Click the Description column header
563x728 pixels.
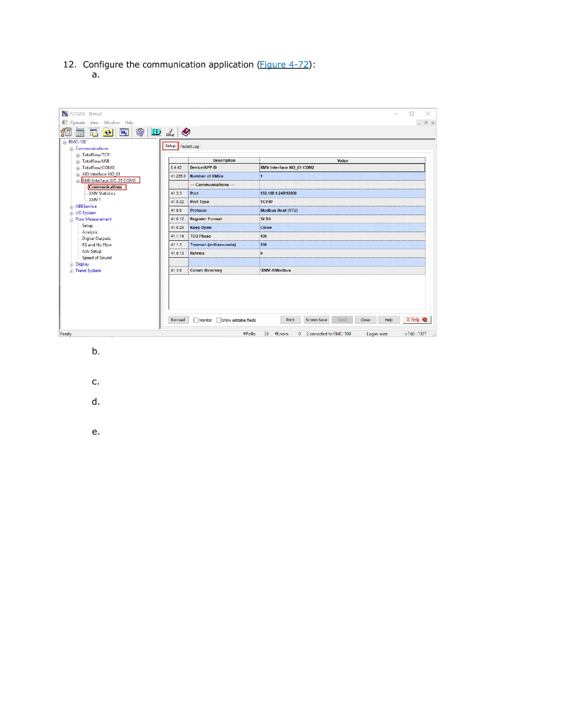point(224,160)
